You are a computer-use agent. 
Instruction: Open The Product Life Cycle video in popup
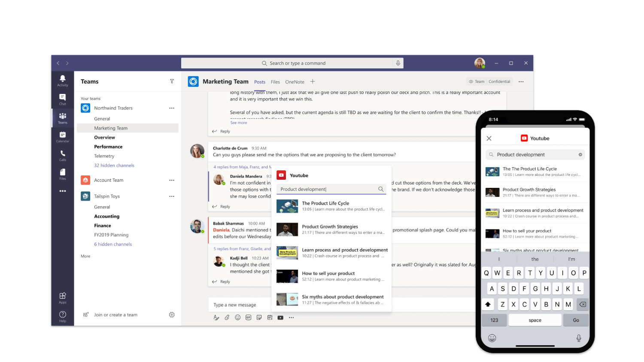pyautogui.click(x=331, y=206)
